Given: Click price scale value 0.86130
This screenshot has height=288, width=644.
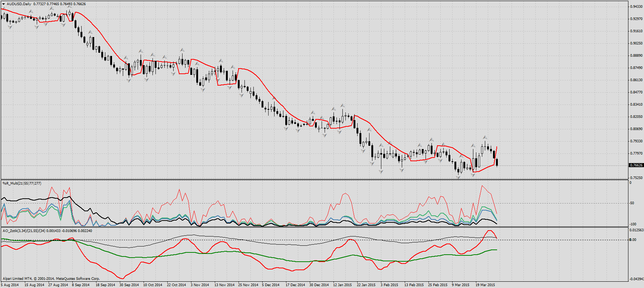Looking at the screenshot, I should tap(636, 80).
